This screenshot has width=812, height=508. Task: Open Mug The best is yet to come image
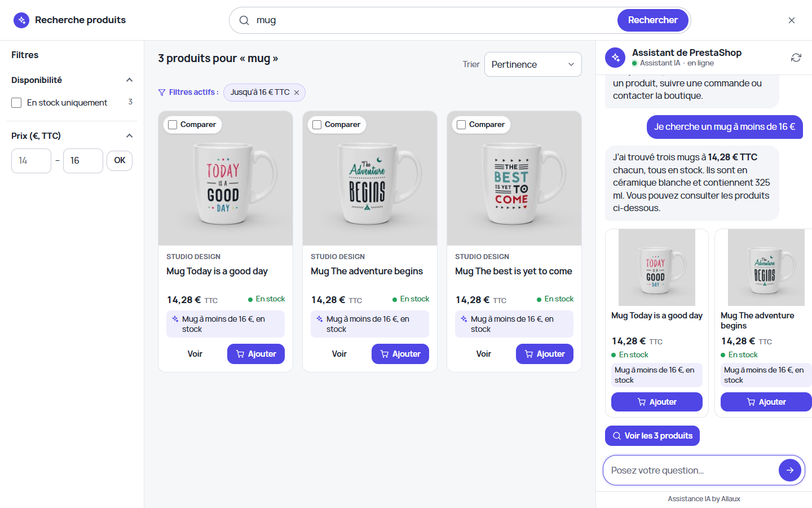514,178
